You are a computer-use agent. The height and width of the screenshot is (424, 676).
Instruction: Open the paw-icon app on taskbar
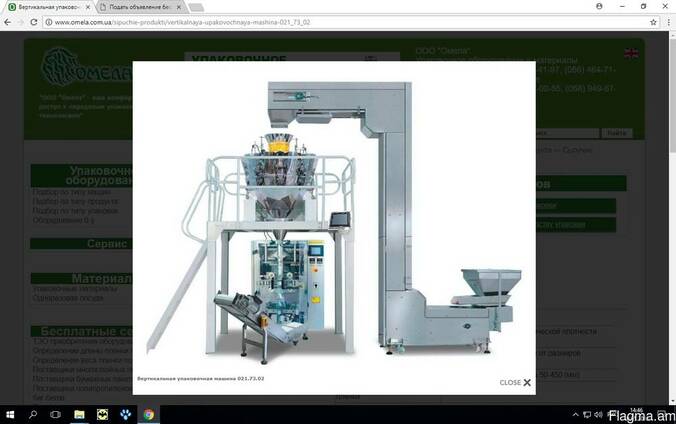pos(125,415)
